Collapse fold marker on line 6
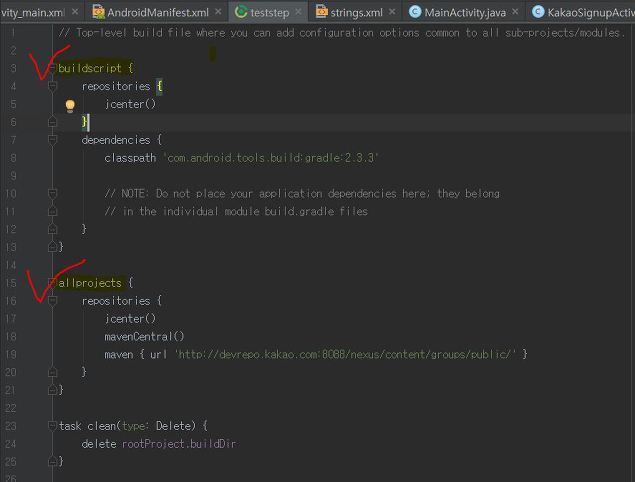This screenshot has width=635, height=482. click(x=52, y=122)
